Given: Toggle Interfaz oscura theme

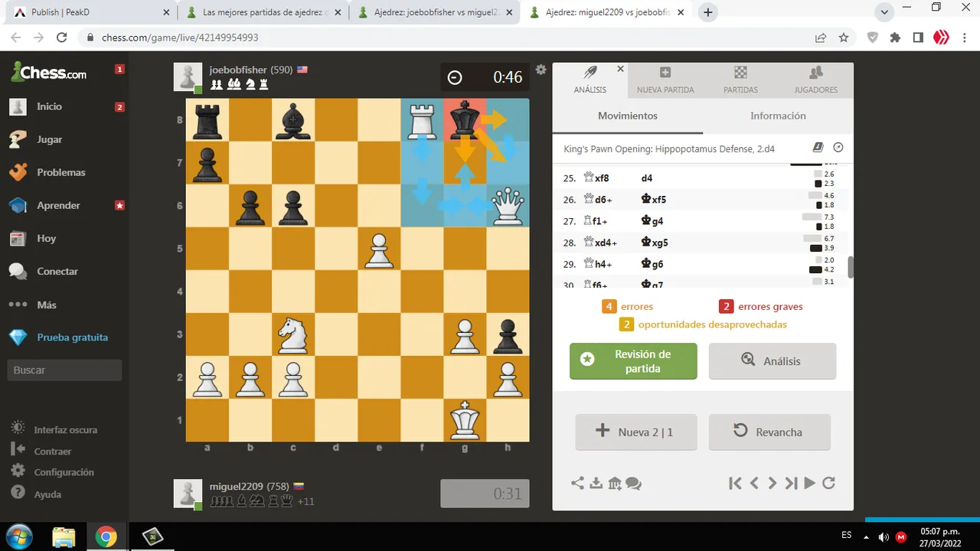Looking at the screenshot, I should (x=65, y=429).
